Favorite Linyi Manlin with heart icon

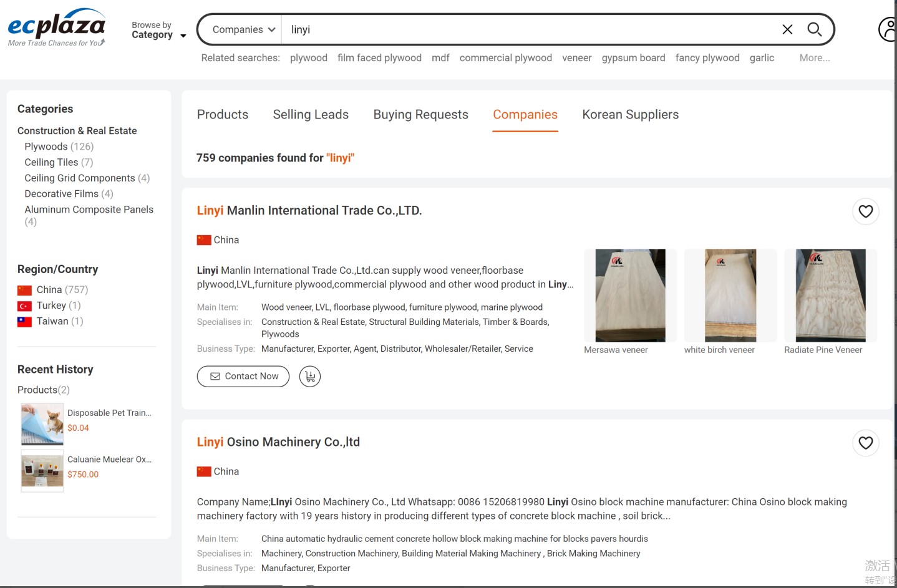point(865,211)
